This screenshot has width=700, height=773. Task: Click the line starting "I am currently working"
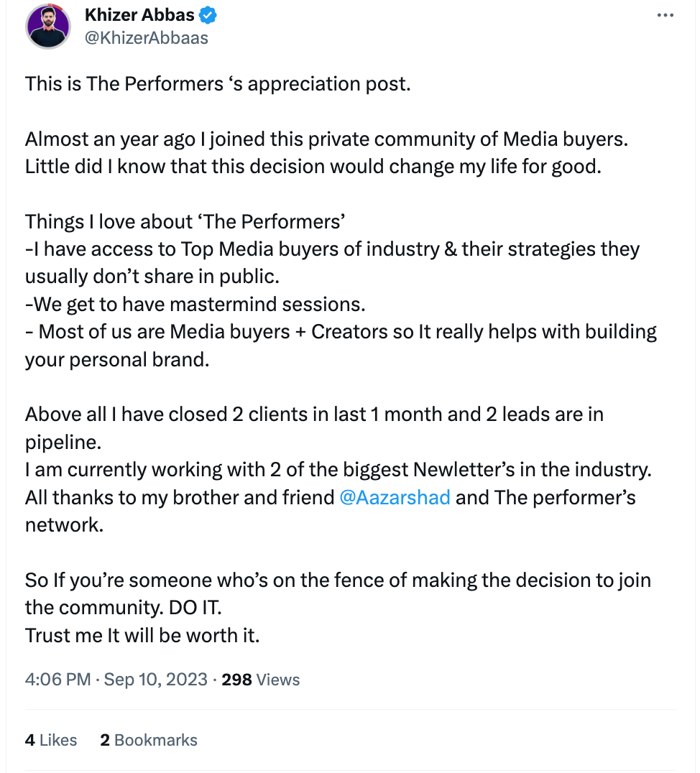coord(338,470)
